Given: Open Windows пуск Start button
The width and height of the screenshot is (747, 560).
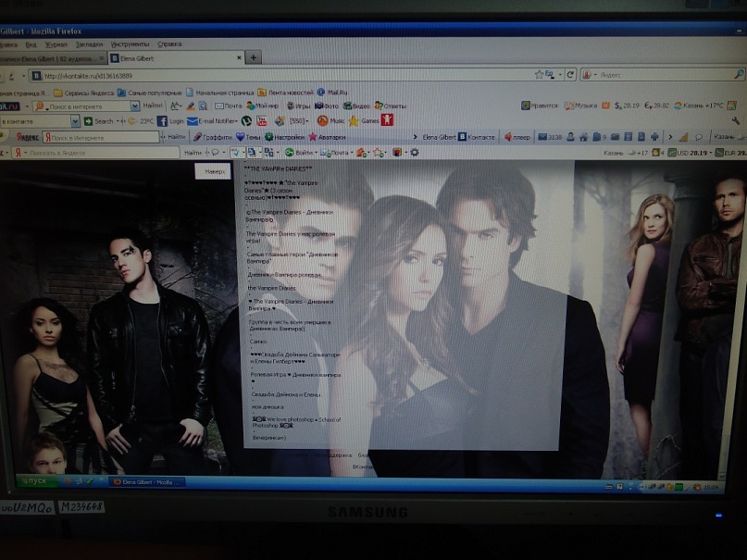Looking at the screenshot, I should [37, 481].
